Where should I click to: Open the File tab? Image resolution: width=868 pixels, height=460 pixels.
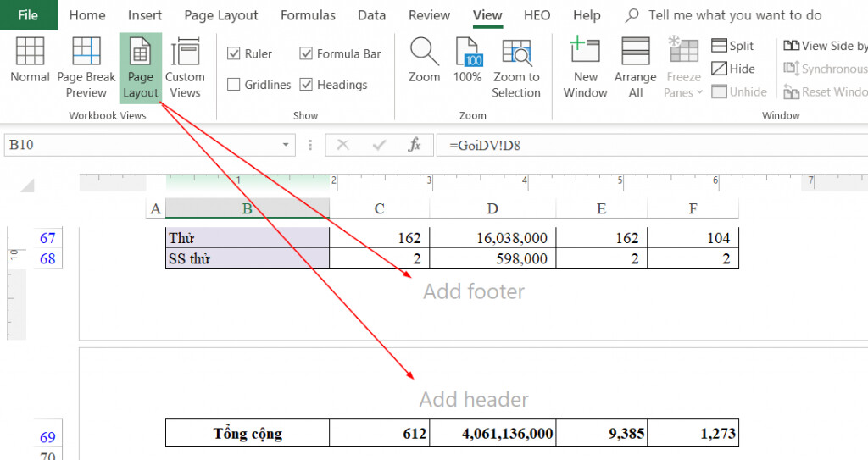tap(28, 15)
